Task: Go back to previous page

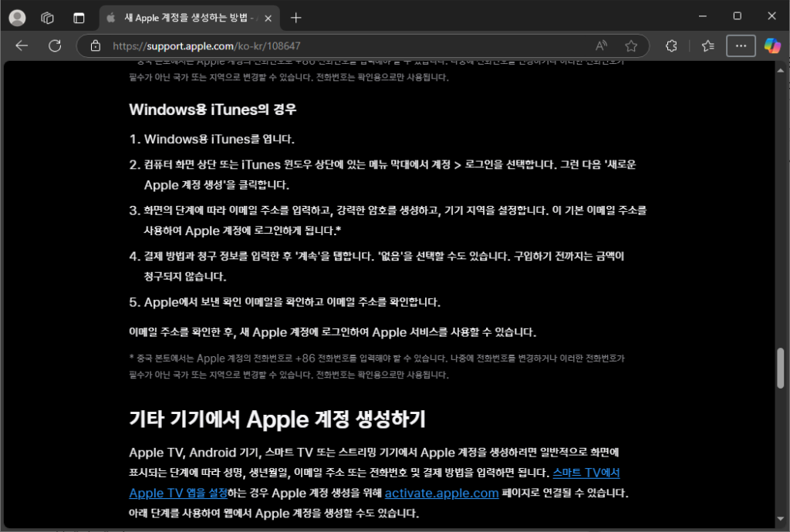Action: point(22,45)
